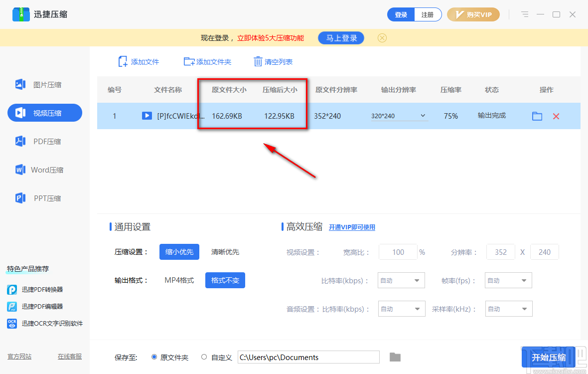This screenshot has width=588, height=374.
Task: Click the 开始压缩 button
Action: 549,357
